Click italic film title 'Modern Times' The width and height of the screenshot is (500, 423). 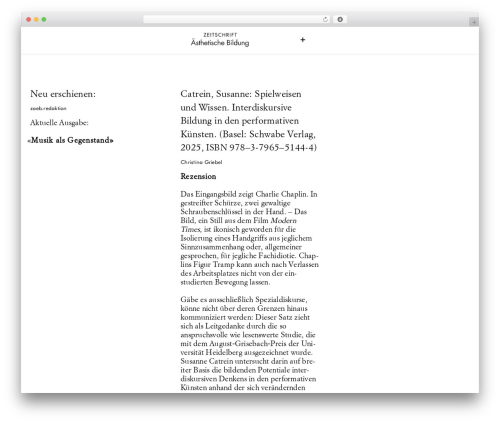point(239,225)
